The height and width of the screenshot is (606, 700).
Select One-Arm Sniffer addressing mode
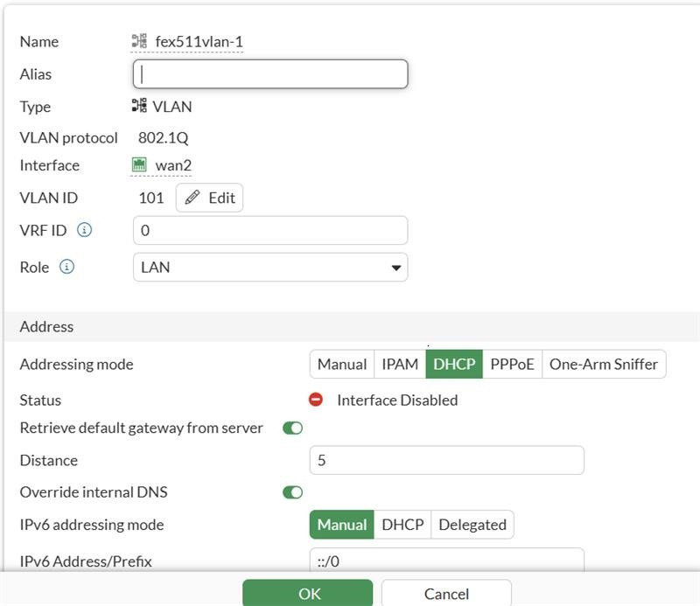tap(605, 364)
